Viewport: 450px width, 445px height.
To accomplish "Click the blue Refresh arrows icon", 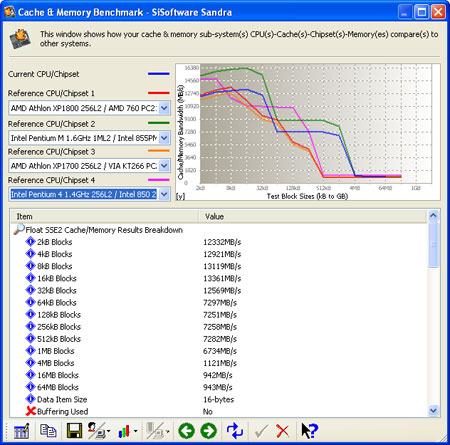I will click(x=235, y=431).
